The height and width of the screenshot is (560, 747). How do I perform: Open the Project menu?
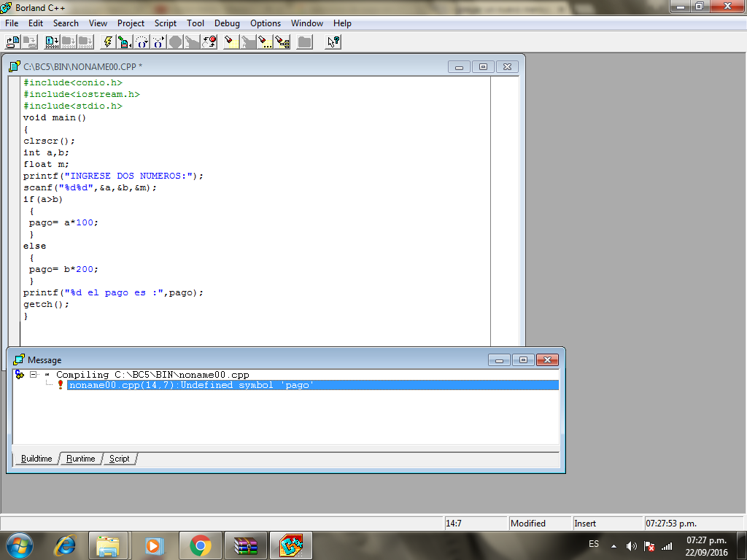pos(131,23)
